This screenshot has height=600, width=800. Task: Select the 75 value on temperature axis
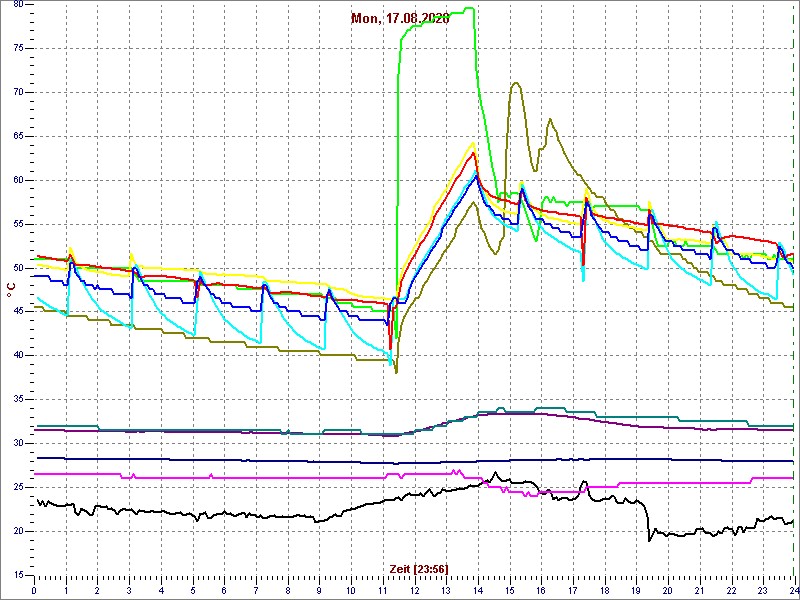coord(18,48)
